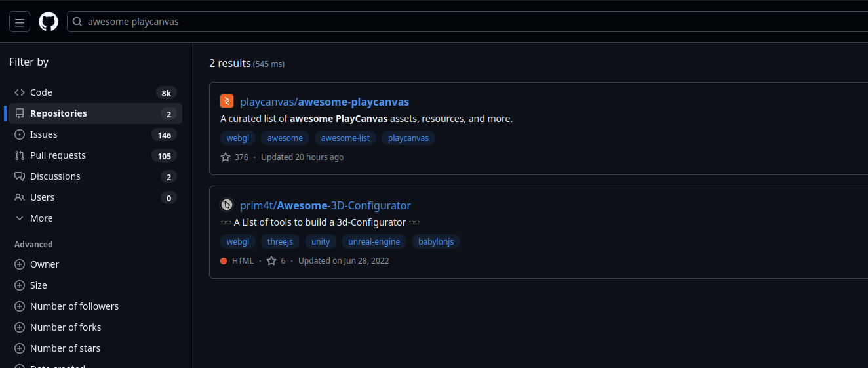Image resolution: width=868 pixels, height=368 pixels.
Task: Filter results by Code
Action: pos(41,92)
